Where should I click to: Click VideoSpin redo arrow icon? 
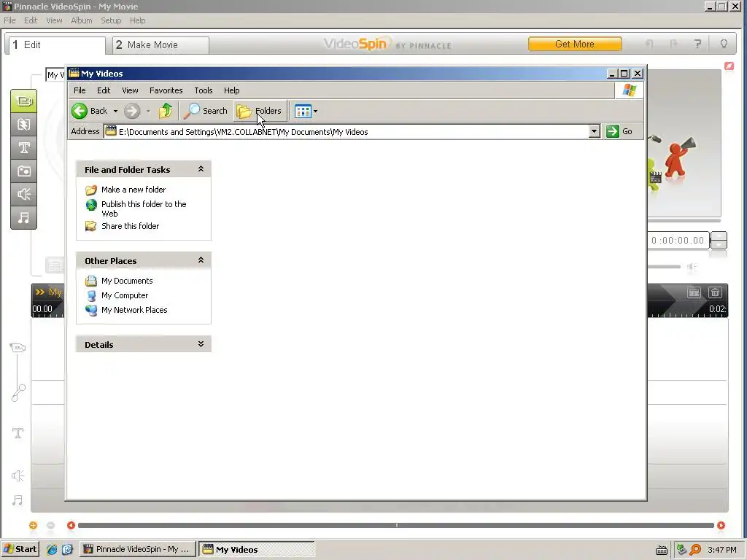pyautogui.click(x=673, y=44)
